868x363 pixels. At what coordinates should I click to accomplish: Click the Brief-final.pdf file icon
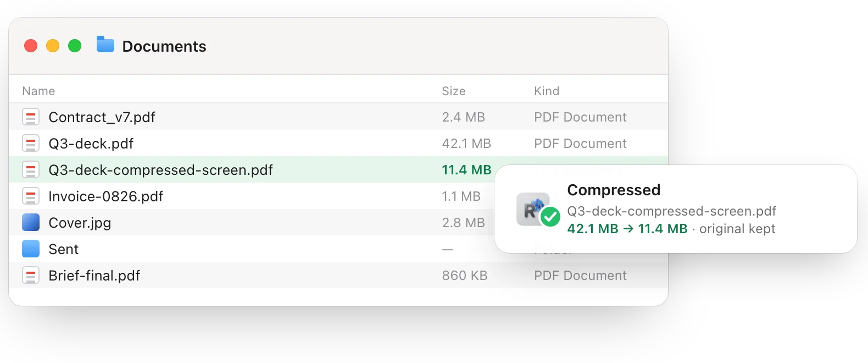(x=31, y=276)
